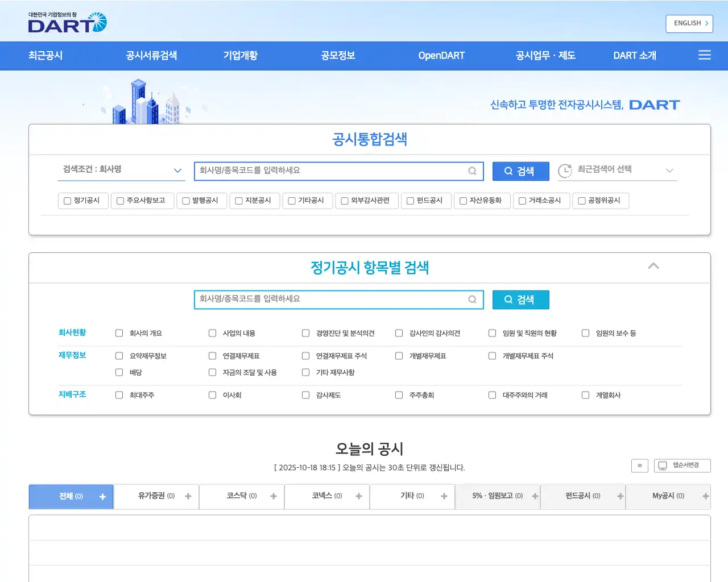Click magnifier icon inside 공시통합검색 input
728x582 pixels.
pos(472,171)
